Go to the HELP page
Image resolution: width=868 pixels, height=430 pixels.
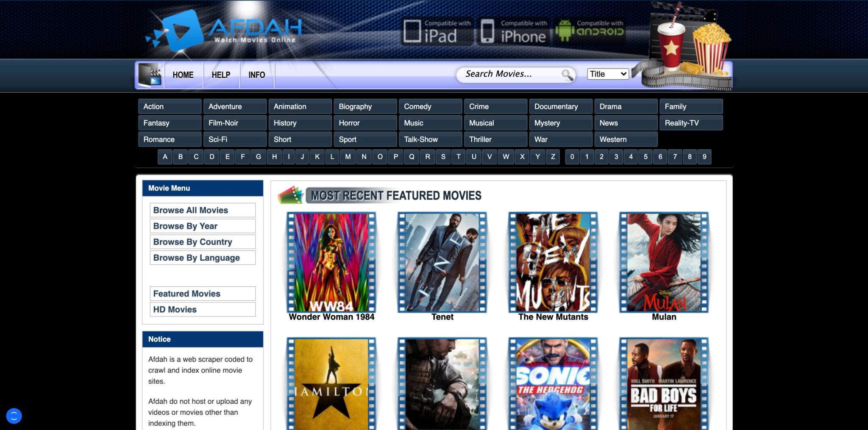click(x=221, y=75)
